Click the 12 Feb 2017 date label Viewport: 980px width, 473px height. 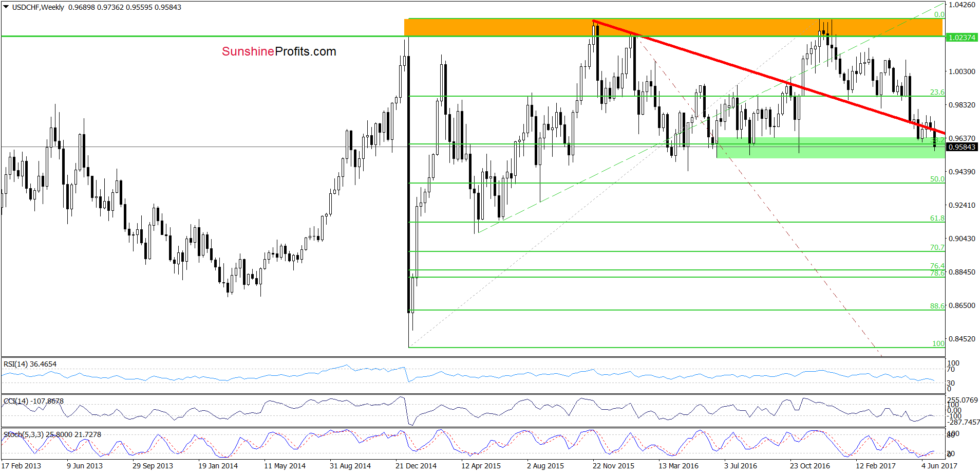click(876, 466)
